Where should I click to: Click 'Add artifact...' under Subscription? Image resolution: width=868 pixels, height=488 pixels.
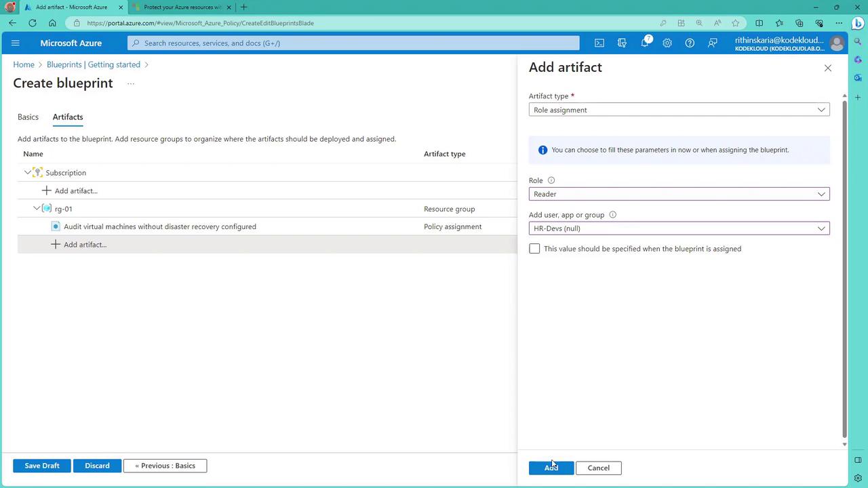(76, 191)
